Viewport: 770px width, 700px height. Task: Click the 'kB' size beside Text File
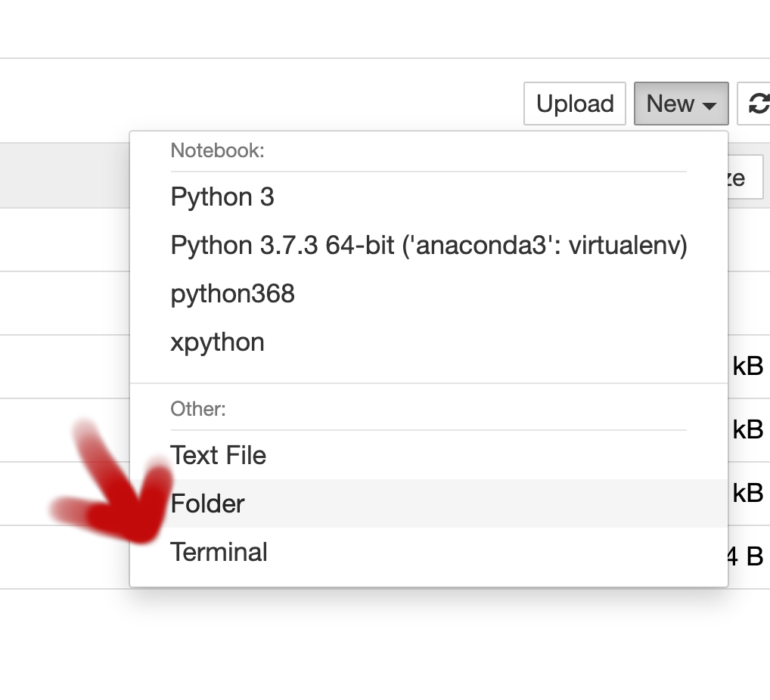tap(748, 430)
